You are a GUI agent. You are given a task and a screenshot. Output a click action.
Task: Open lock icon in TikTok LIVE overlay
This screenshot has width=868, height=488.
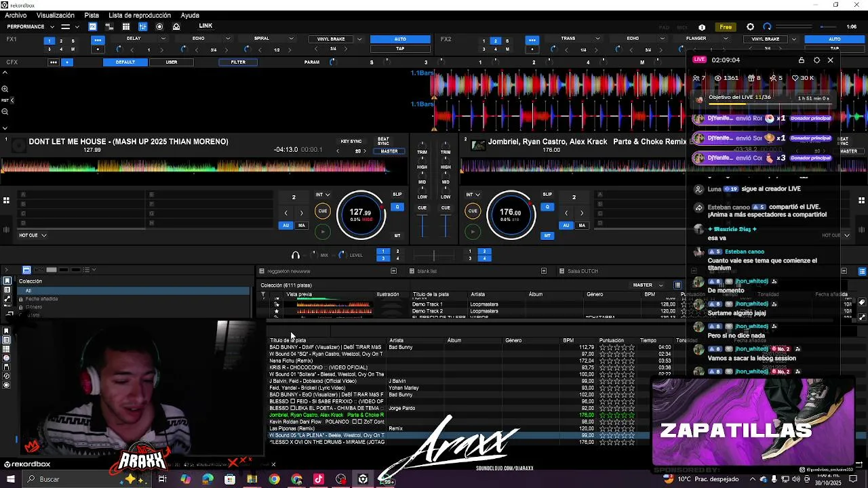pos(802,60)
